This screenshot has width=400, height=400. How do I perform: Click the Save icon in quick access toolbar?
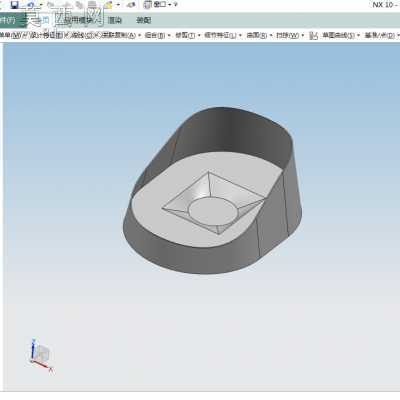point(14,5)
